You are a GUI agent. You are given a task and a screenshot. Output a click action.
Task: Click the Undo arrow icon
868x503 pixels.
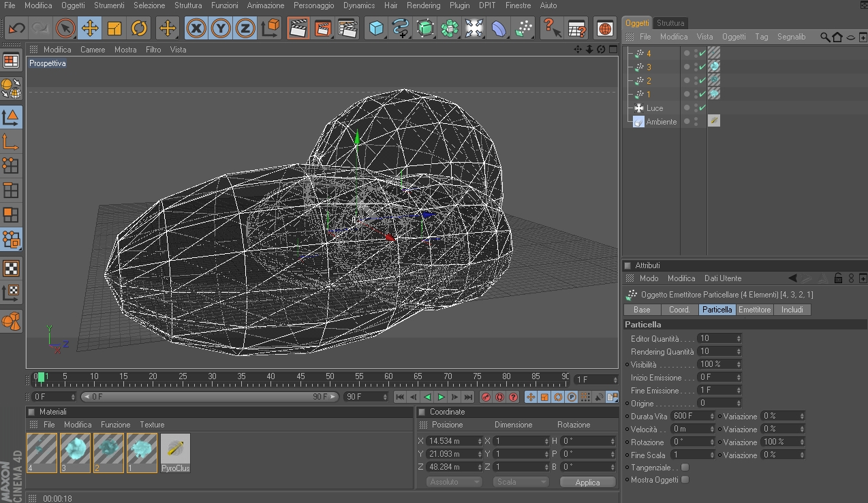16,29
